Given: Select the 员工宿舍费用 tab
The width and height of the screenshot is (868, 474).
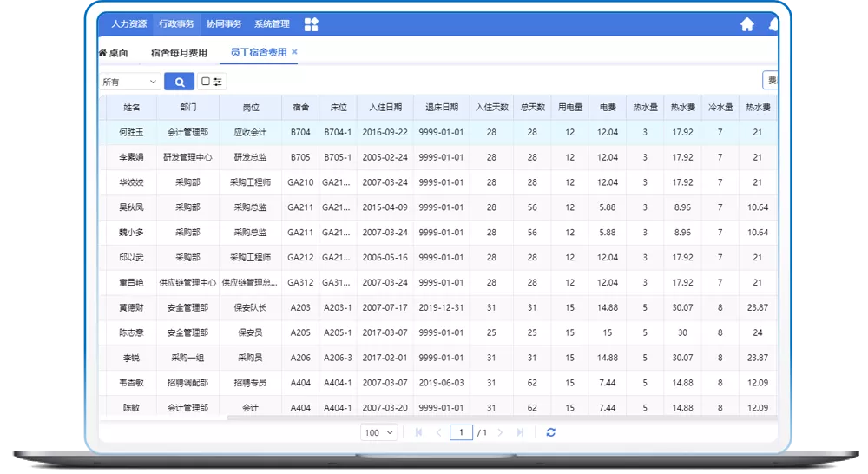Looking at the screenshot, I should (259, 52).
